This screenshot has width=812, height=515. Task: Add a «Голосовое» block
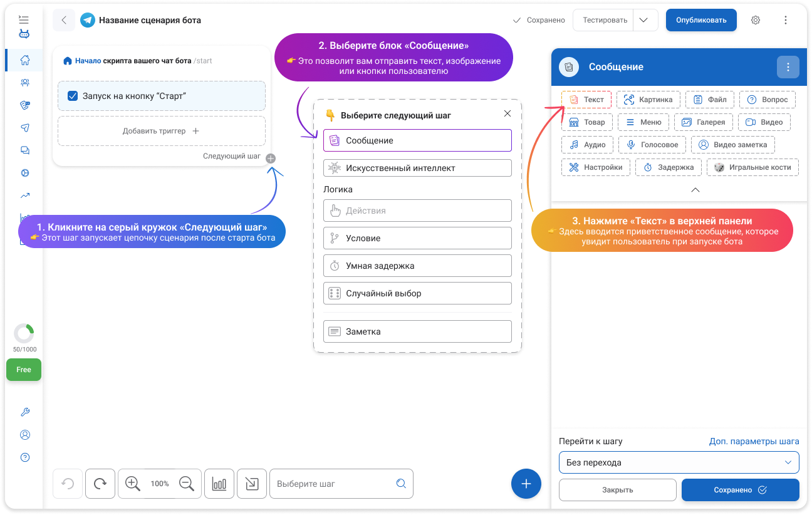pos(652,145)
